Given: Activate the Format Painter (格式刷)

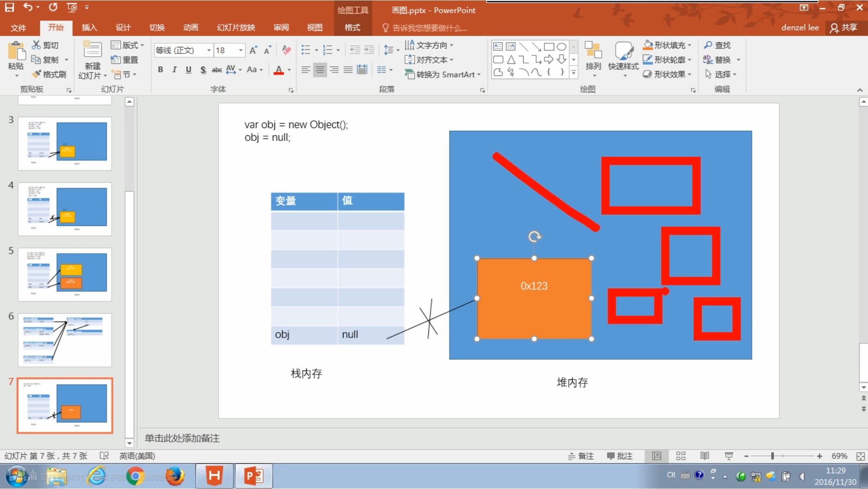Looking at the screenshot, I should (49, 74).
